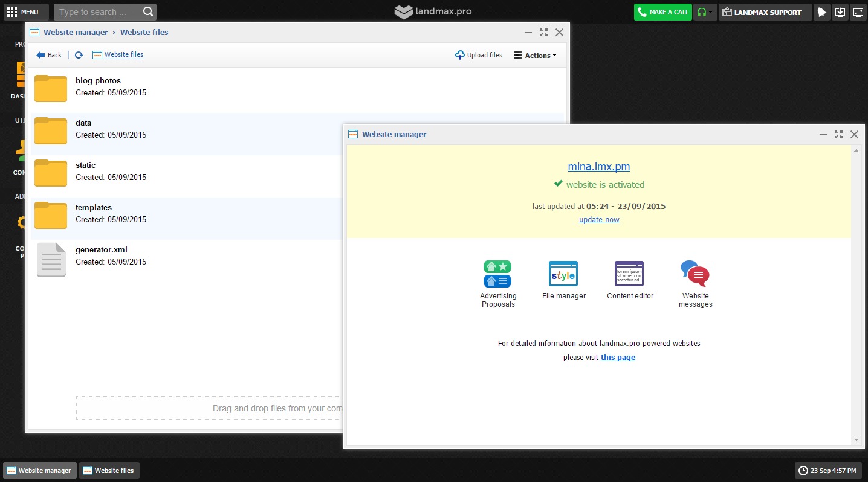Open the mina.lmx.pm website link
This screenshot has width=868, height=482.
[598, 167]
